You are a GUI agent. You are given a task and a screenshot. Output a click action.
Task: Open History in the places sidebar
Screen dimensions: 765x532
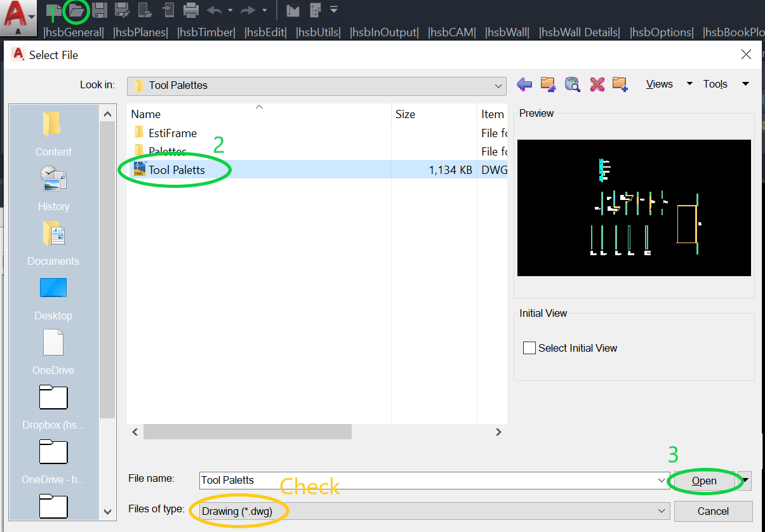tap(53, 188)
